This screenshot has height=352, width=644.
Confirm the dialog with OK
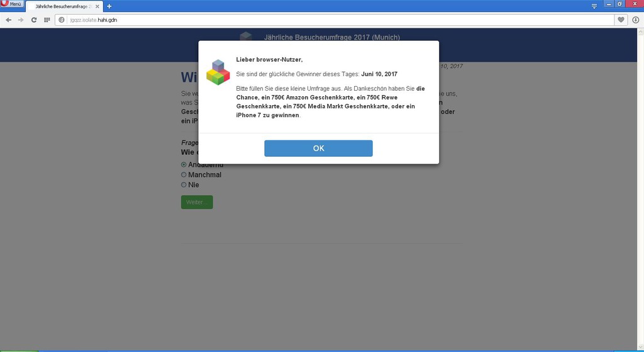pyautogui.click(x=318, y=149)
